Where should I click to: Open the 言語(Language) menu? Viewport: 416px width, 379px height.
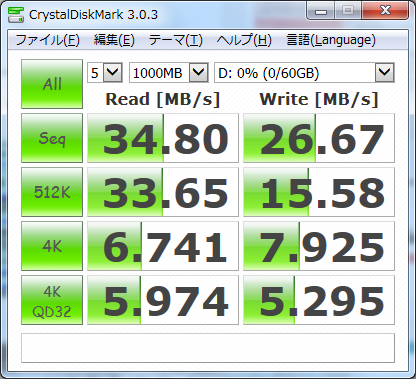331,40
